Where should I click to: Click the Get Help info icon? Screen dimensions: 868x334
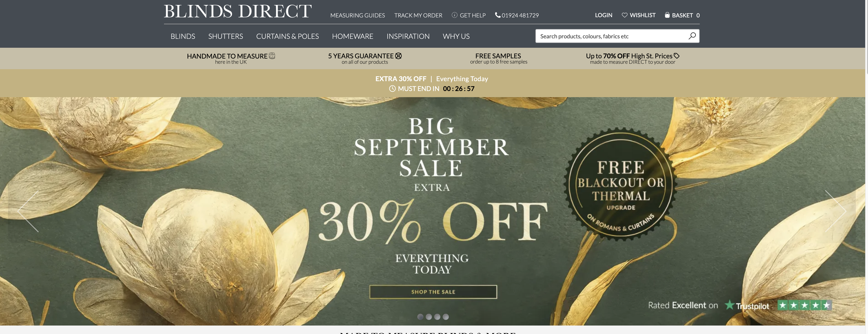pos(454,15)
